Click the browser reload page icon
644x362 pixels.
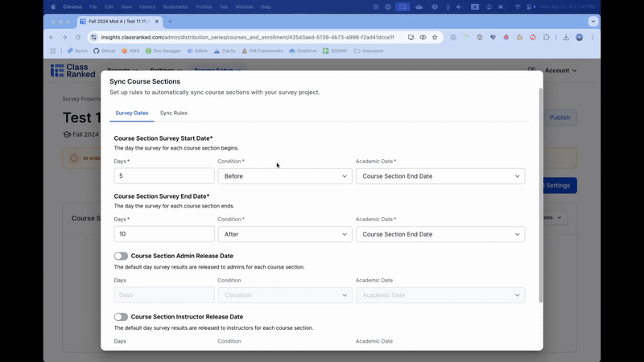pos(78,37)
